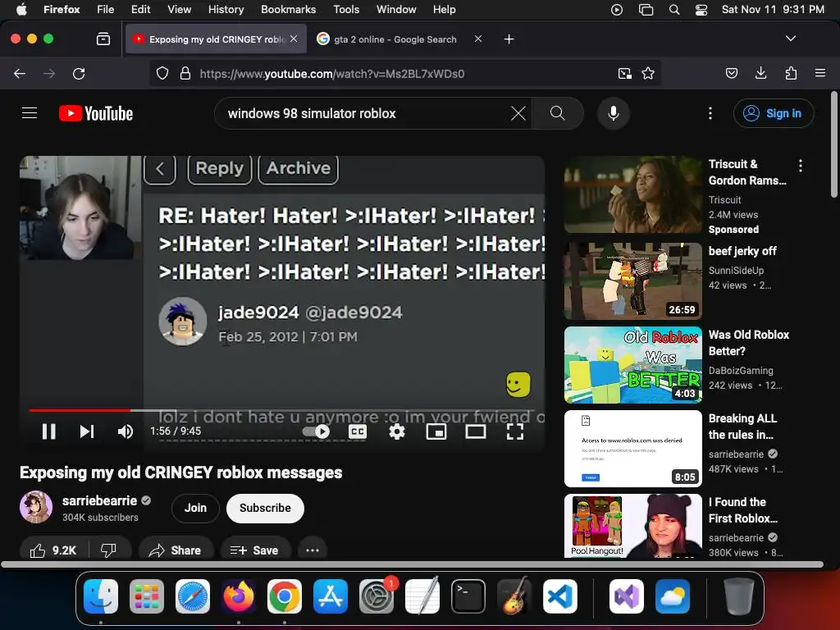
Task: Open the site shield tracking protection
Action: click(162, 73)
